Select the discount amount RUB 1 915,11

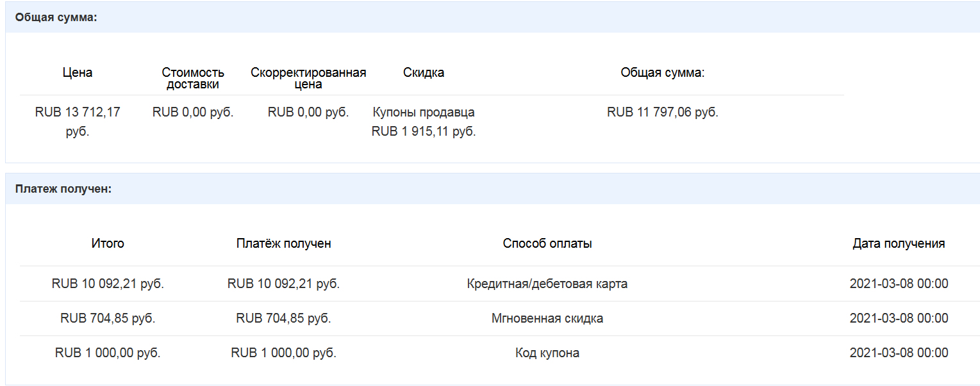[x=424, y=132]
